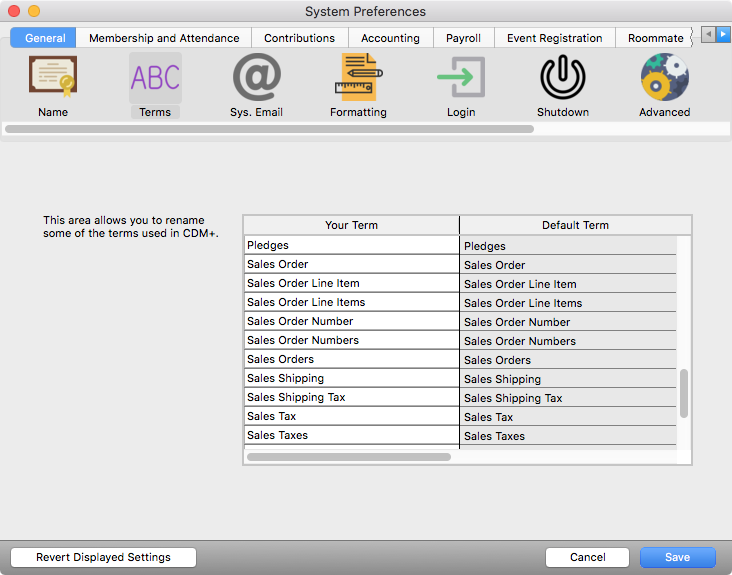Screen dimensions: 732x575
Task: Select the Payroll tab
Action: [463, 38]
